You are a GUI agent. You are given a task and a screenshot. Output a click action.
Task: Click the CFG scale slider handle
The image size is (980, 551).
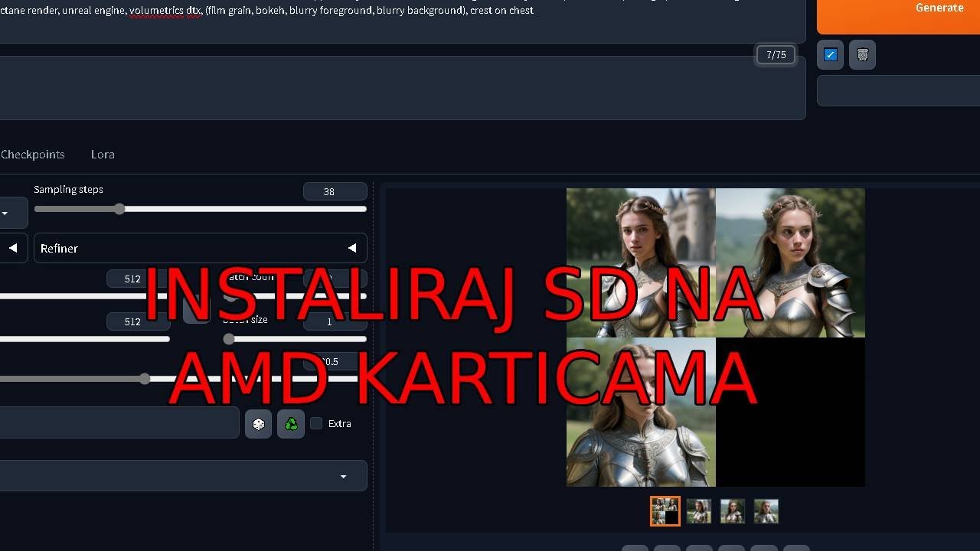[x=145, y=379]
